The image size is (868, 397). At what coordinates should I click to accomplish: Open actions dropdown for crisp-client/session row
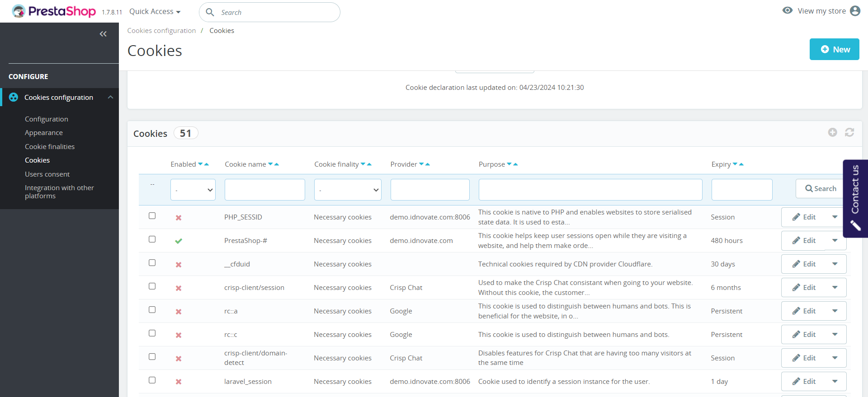tap(835, 288)
